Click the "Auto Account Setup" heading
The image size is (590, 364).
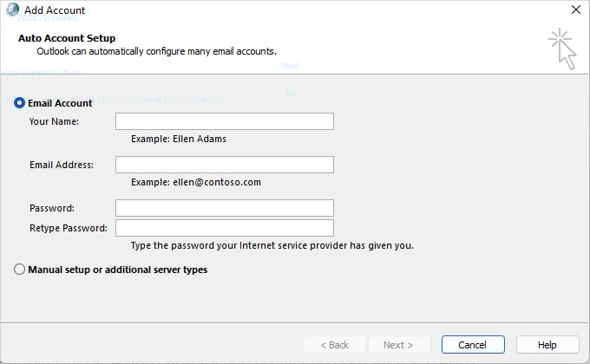67,38
